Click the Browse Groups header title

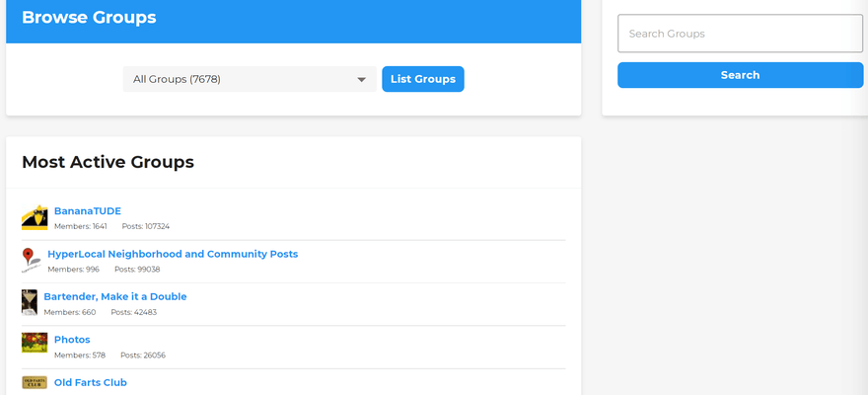point(89,17)
